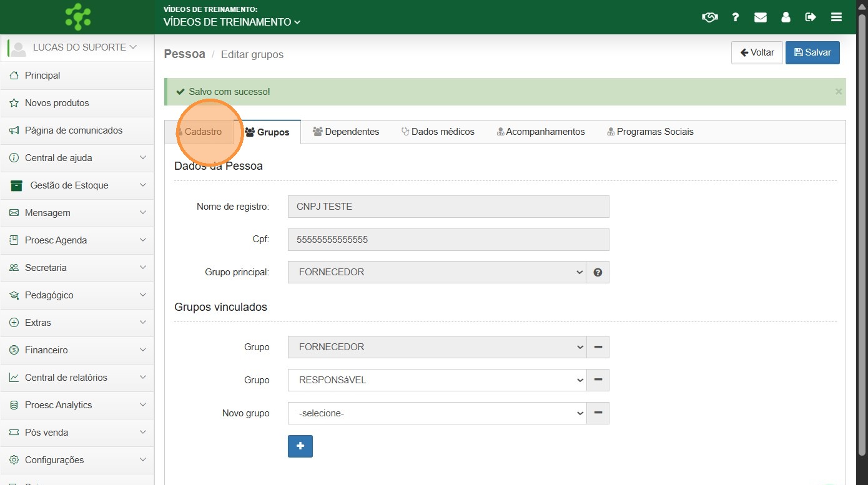Open help question mark icon in header
The width and height of the screenshot is (868, 485).
pos(736,17)
